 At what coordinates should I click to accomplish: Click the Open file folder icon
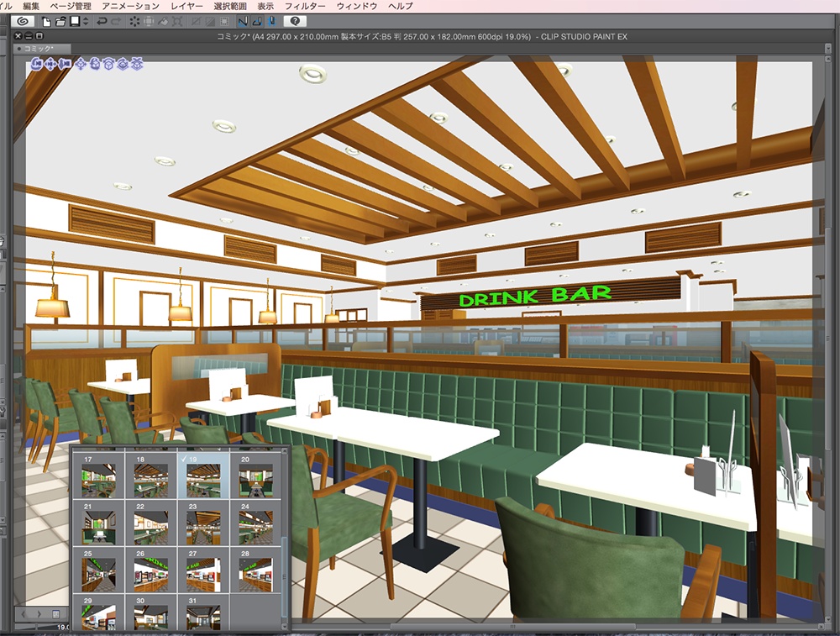point(60,22)
